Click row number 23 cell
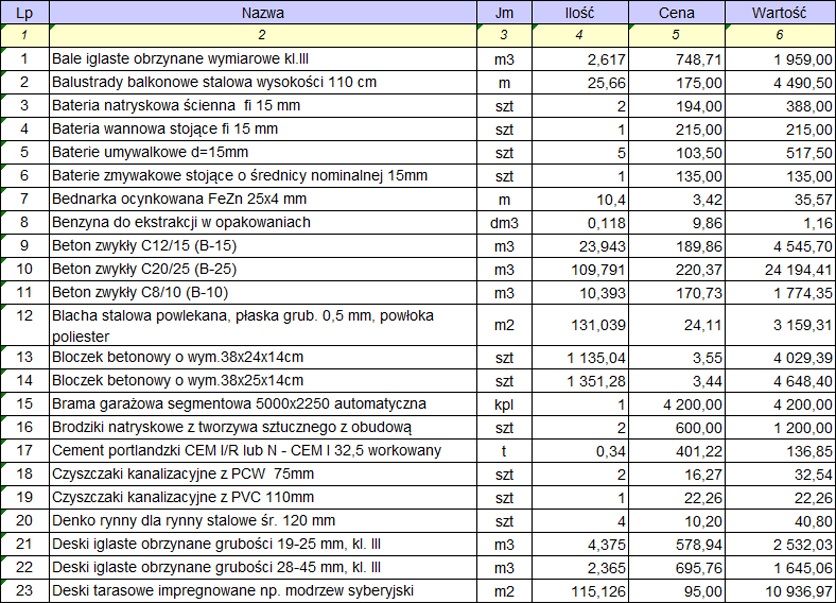836x603 pixels. tap(25, 591)
